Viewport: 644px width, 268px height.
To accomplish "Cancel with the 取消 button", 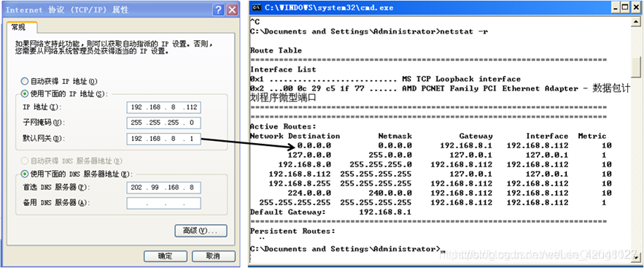I will [214, 256].
